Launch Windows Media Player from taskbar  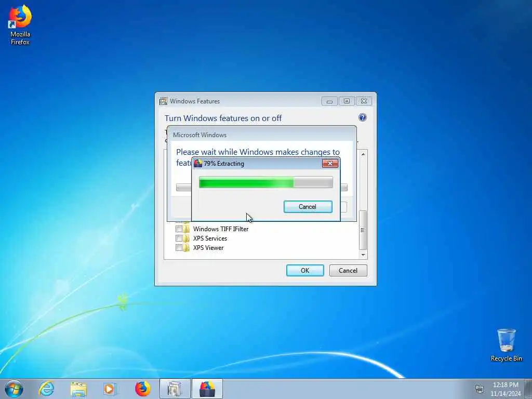coord(110,389)
